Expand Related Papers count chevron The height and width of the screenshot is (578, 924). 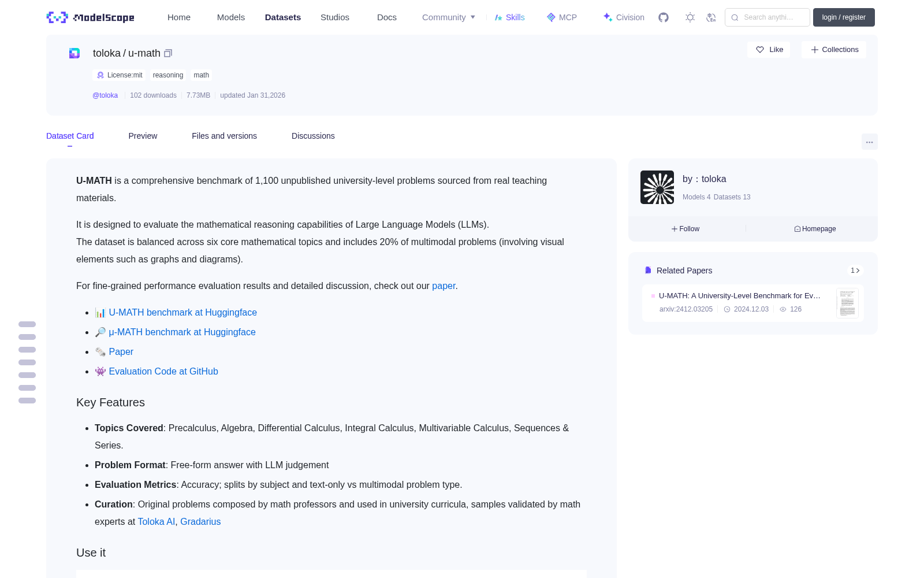[x=855, y=271]
